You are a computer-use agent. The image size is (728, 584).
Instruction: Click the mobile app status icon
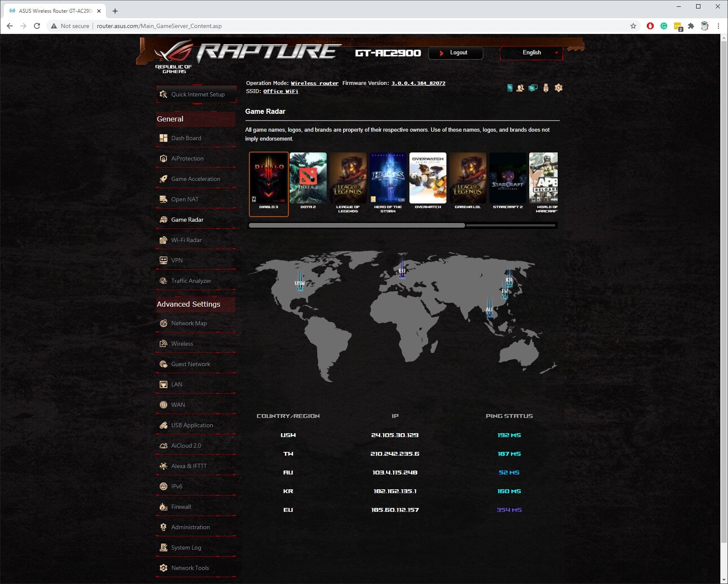[510, 88]
